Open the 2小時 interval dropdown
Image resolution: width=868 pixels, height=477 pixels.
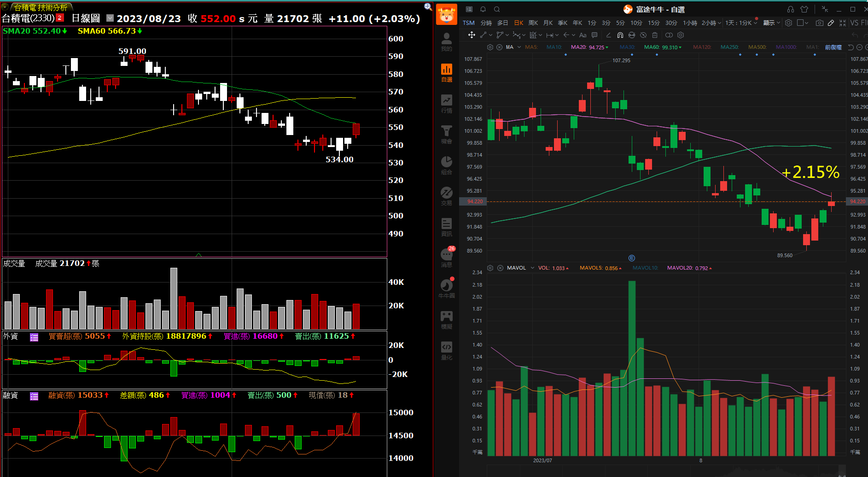click(711, 23)
